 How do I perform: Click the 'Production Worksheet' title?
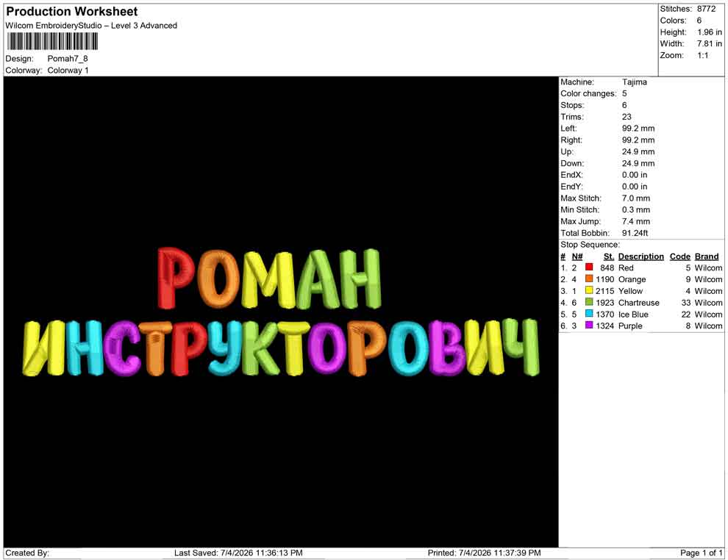coord(72,12)
